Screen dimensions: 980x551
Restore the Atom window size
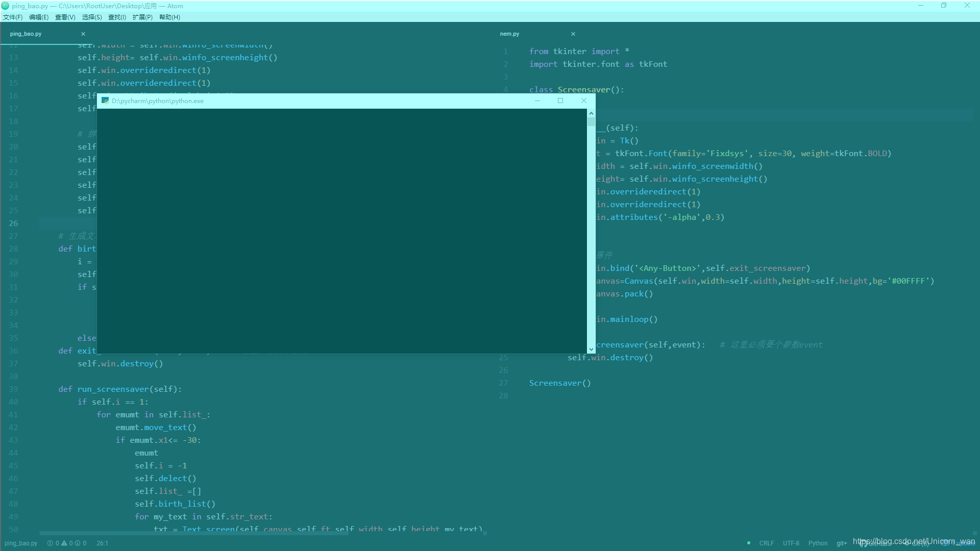pos(944,6)
